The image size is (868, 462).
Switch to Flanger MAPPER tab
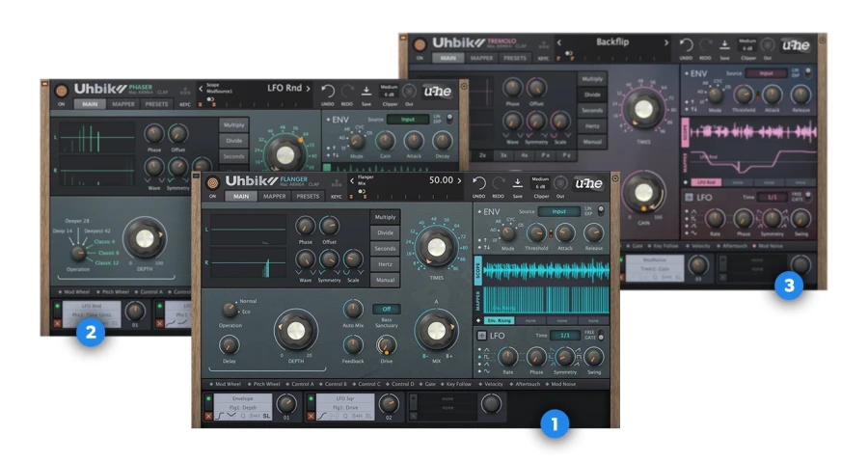[x=274, y=197]
